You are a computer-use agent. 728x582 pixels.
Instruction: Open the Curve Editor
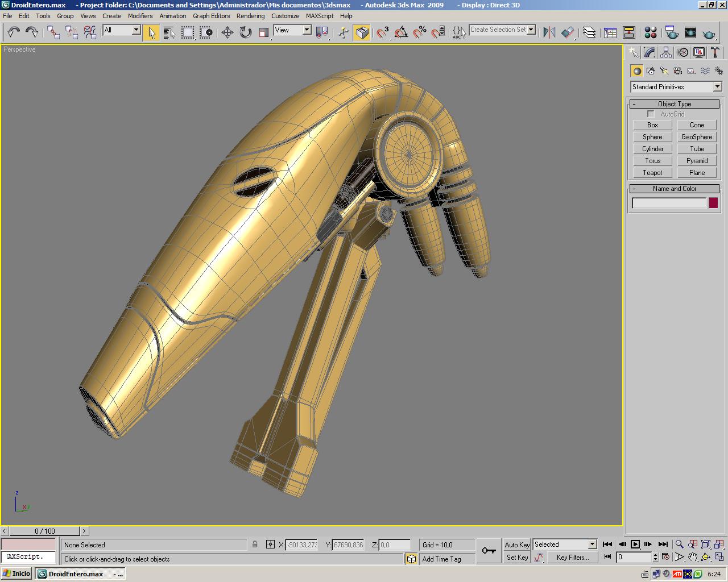coord(610,32)
